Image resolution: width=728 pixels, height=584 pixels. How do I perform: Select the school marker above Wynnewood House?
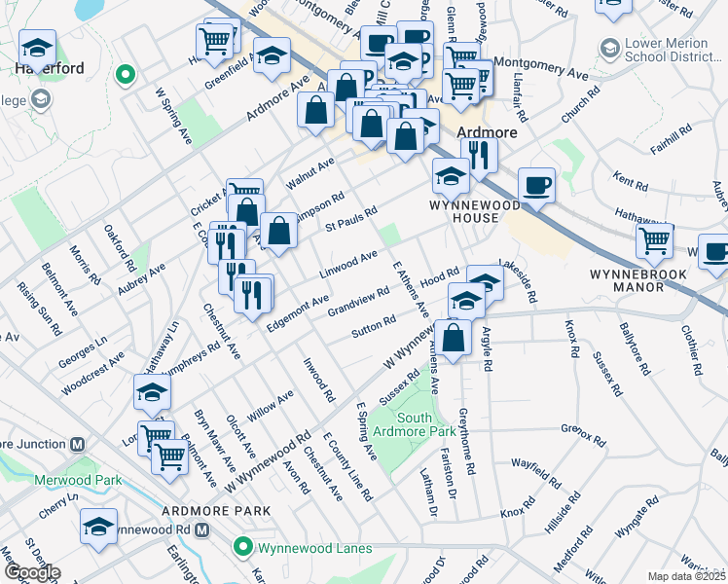451,176
